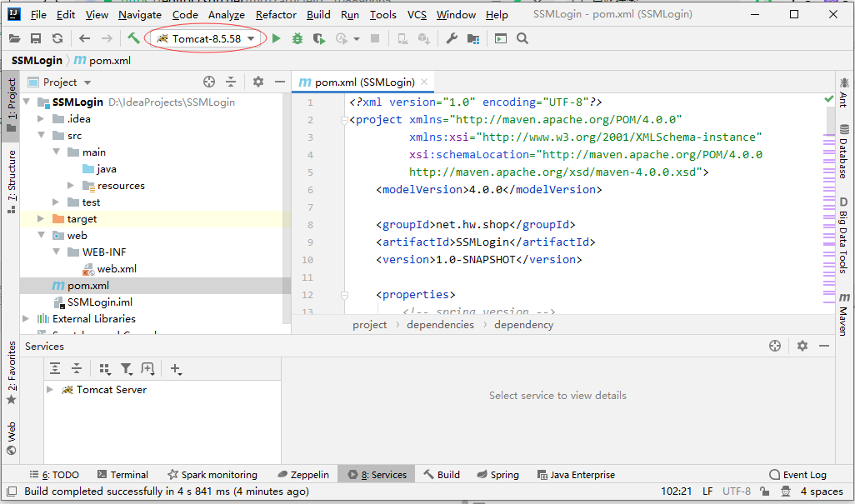The image size is (855, 504).
Task: Toggle the Big Data Tools window
Action: [843, 236]
